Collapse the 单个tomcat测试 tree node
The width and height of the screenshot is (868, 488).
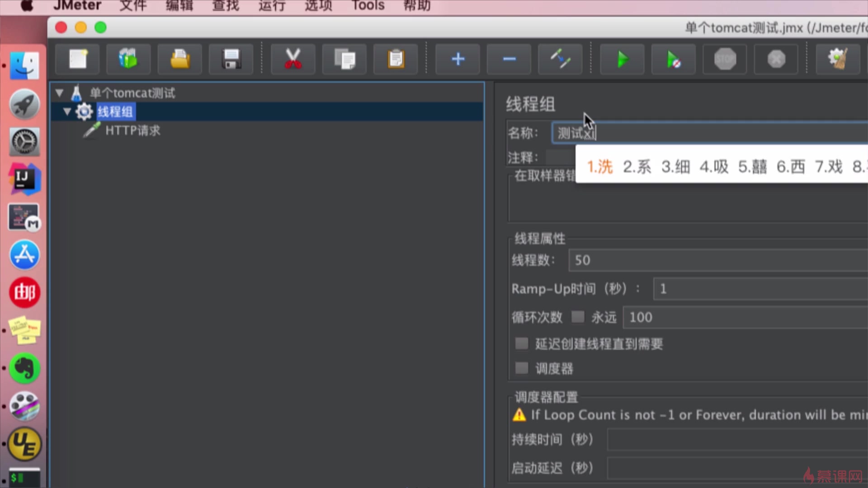point(59,93)
